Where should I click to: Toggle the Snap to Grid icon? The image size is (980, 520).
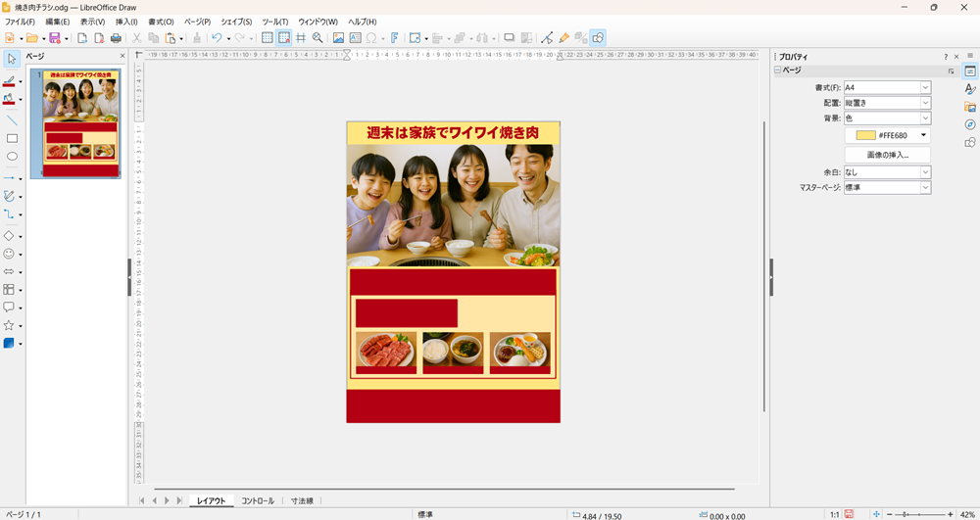(284, 38)
